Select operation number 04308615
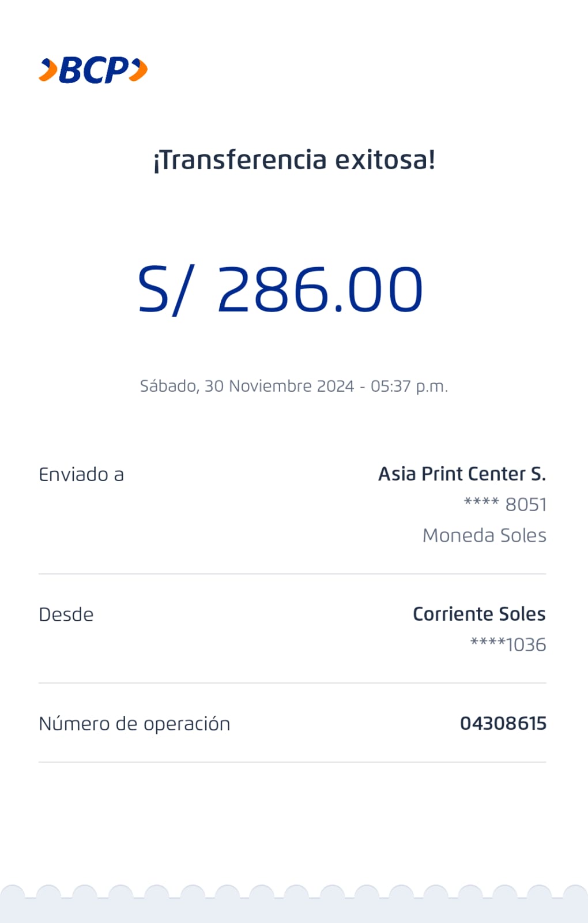This screenshot has height=923, width=588. click(x=503, y=723)
